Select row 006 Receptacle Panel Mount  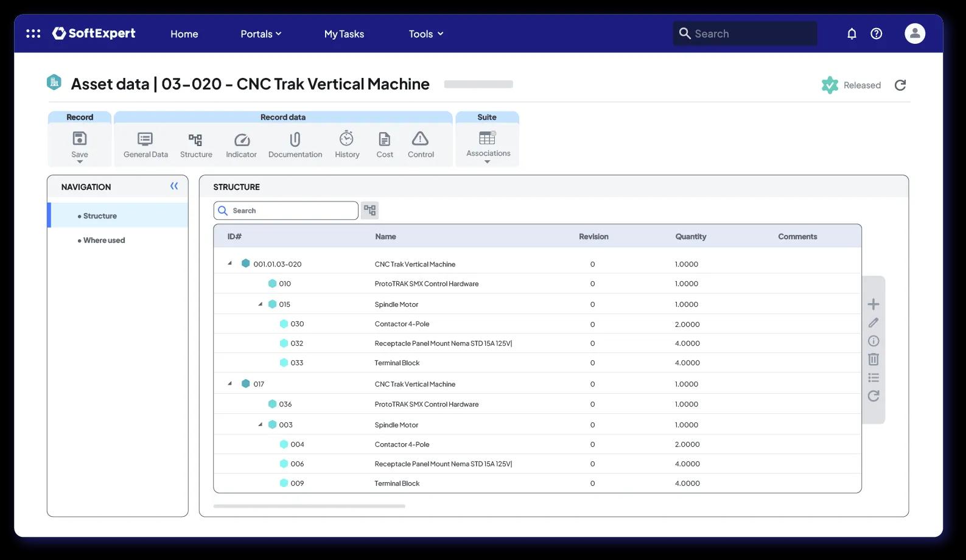pyautogui.click(x=537, y=464)
